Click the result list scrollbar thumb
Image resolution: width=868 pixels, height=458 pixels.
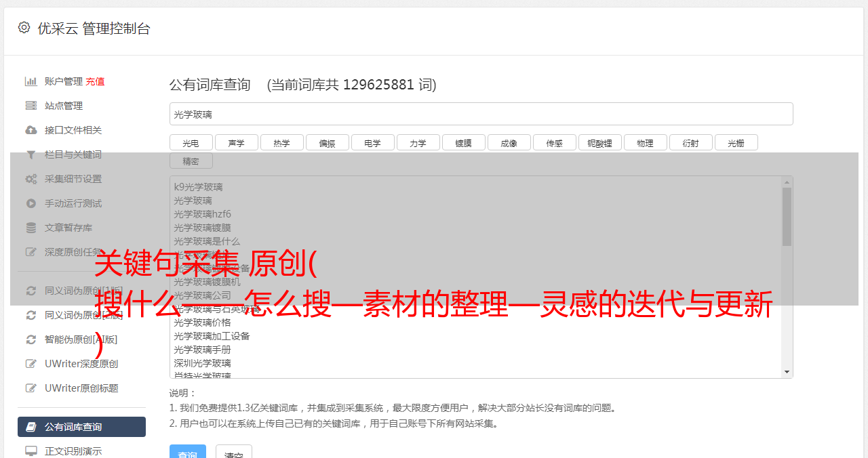[787, 216]
